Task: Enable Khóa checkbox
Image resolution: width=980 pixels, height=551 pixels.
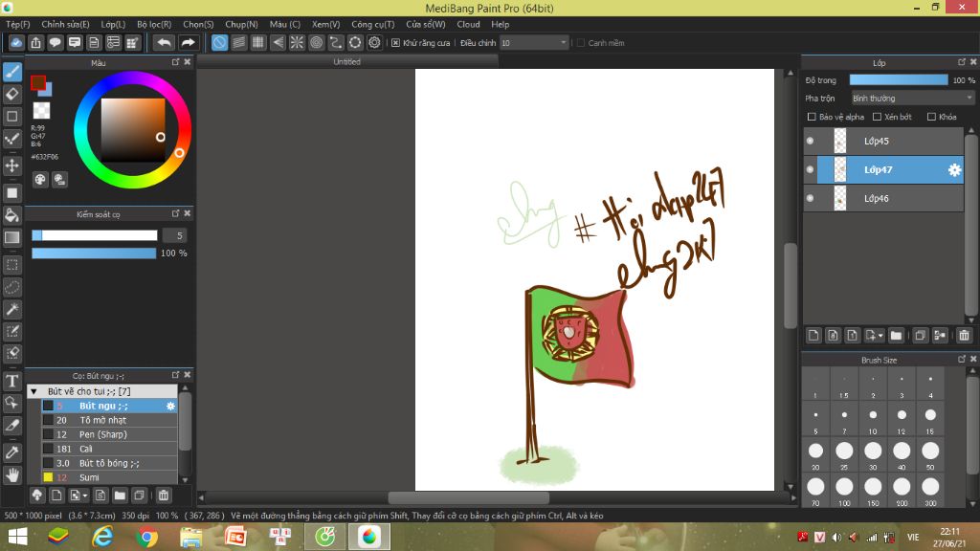Action: coord(931,117)
